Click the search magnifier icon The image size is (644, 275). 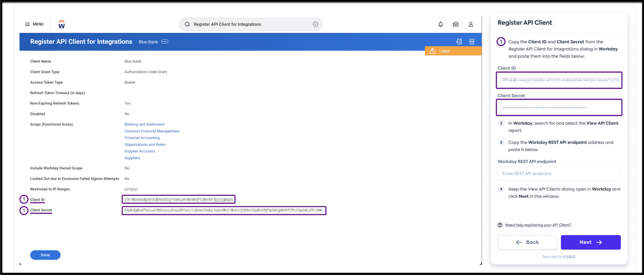click(x=187, y=24)
